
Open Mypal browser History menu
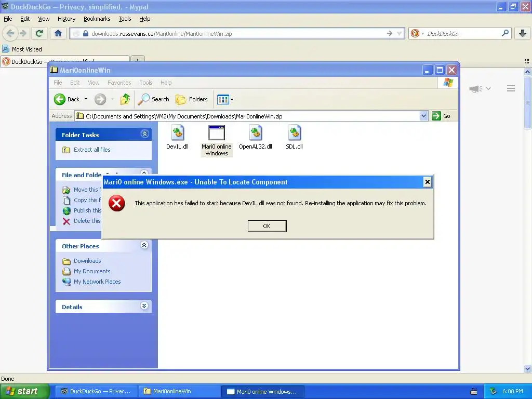pos(66,19)
